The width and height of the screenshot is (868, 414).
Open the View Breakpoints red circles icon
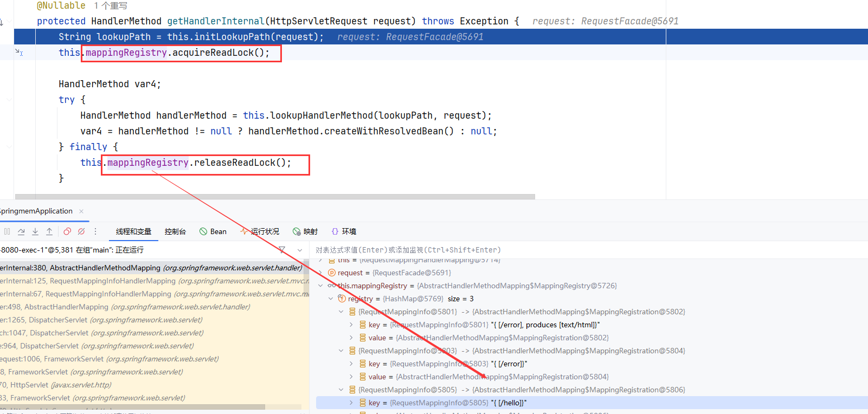(x=67, y=231)
